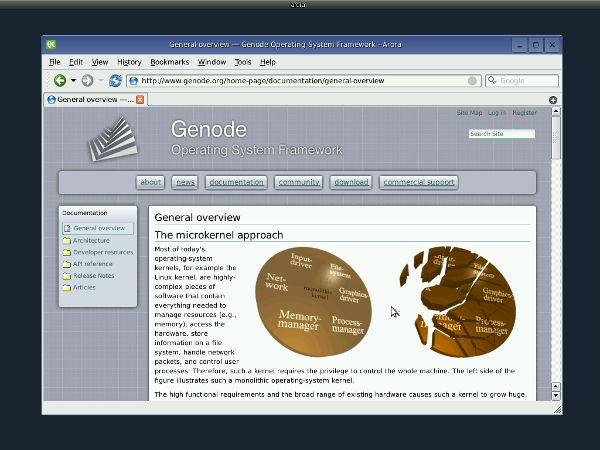Click the URL address field

click(x=304, y=81)
